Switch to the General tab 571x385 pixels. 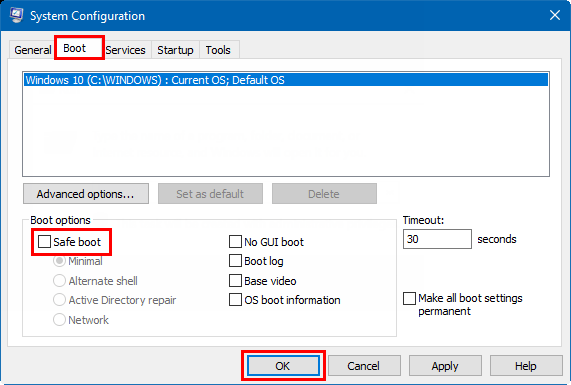pos(32,50)
